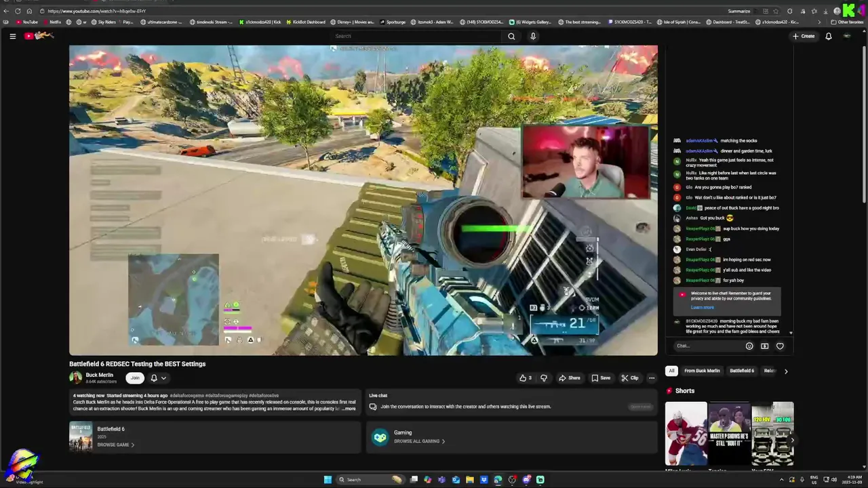Open Sportsurge bookmark
868x488 pixels.
point(392,22)
